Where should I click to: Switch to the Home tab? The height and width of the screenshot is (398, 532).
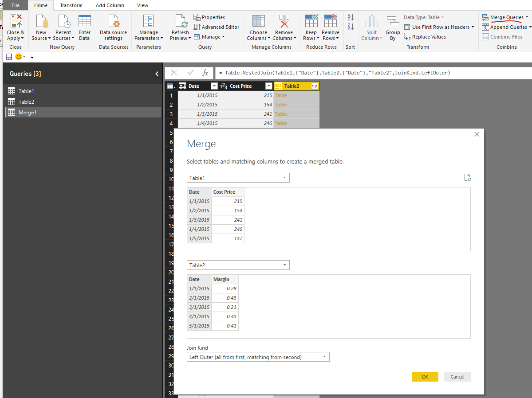tap(41, 5)
